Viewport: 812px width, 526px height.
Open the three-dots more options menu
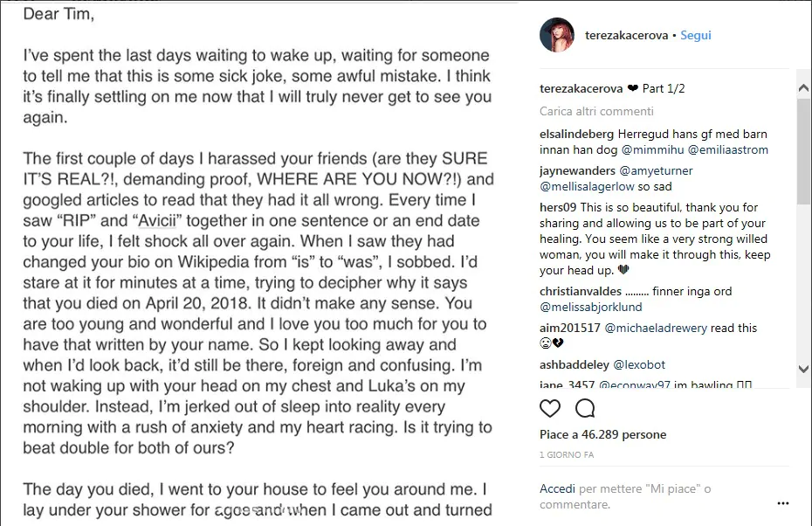(x=783, y=503)
